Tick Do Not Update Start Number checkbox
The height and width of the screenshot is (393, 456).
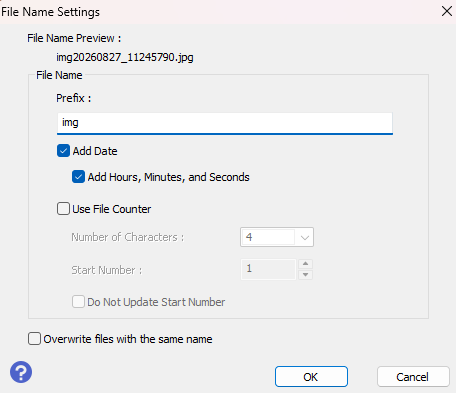[x=78, y=302]
